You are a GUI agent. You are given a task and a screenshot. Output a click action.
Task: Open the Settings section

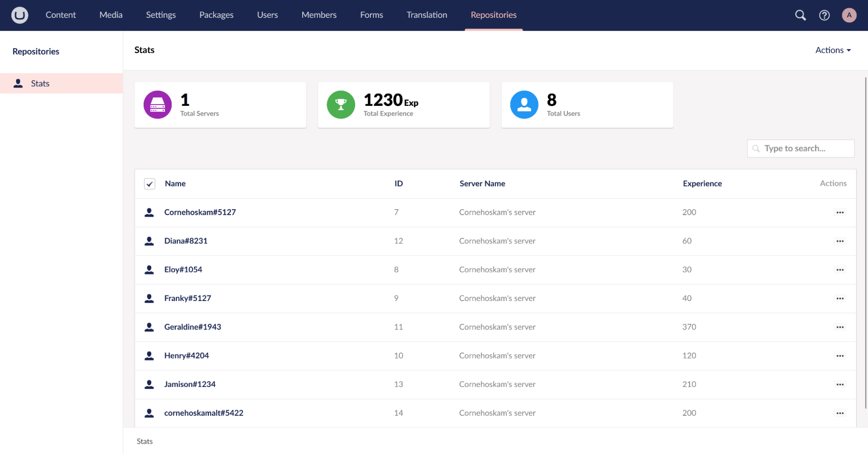click(161, 15)
